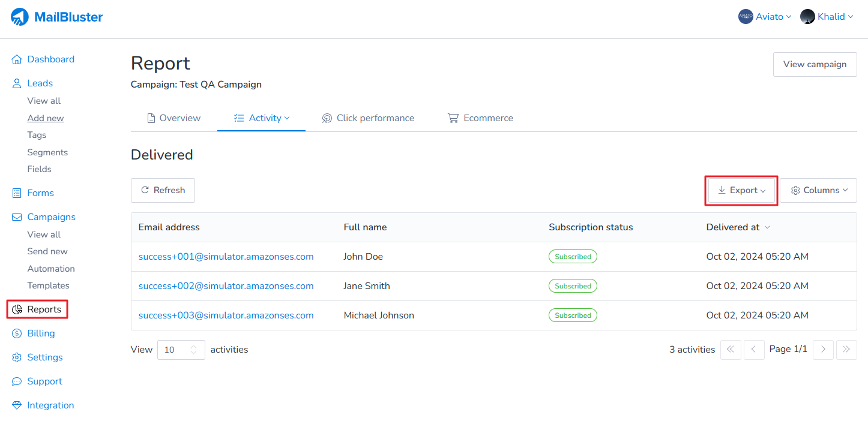Screen dimensions: 868x424
Task: Open the Khalid user account menu
Action: [827, 17]
